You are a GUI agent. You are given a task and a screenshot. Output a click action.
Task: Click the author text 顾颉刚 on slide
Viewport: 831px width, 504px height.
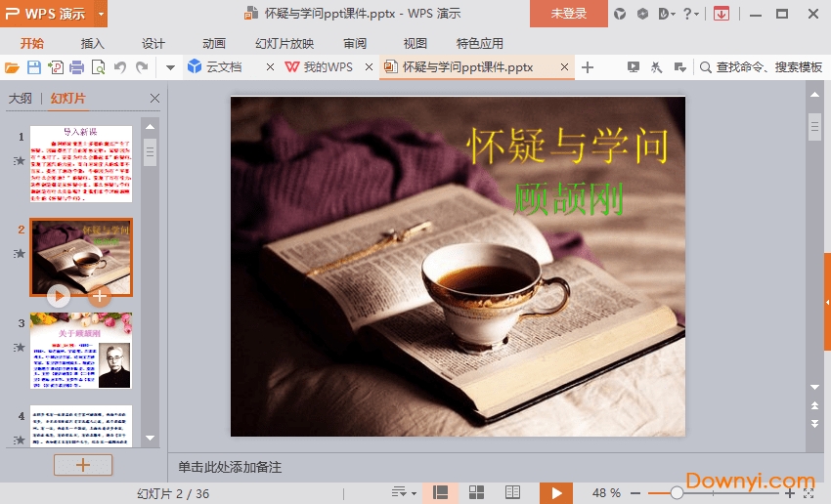[569, 199]
